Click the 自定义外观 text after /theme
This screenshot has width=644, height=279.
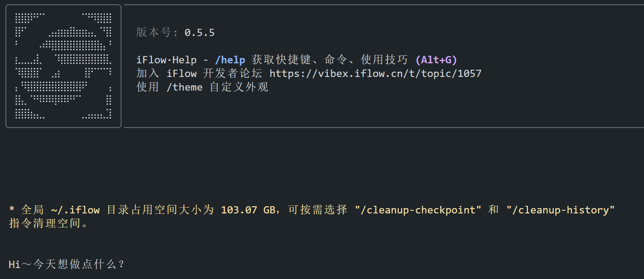(x=239, y=87)
